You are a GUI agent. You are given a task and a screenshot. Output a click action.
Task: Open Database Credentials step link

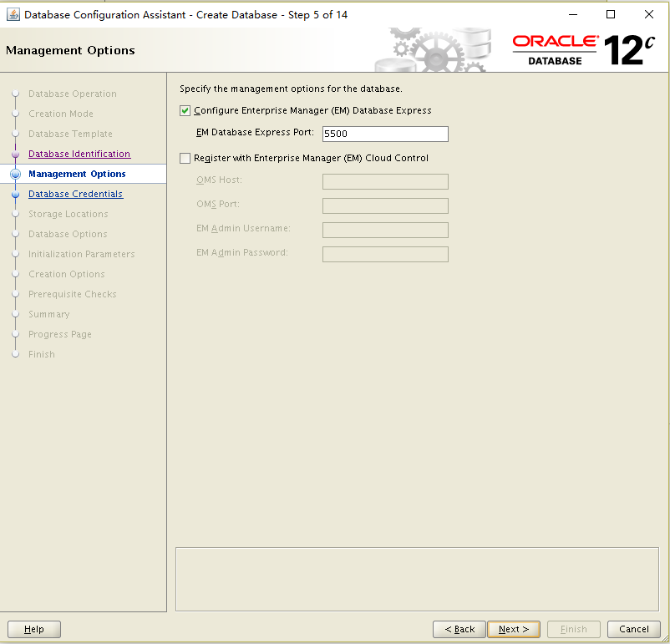[x=76, y=194]
